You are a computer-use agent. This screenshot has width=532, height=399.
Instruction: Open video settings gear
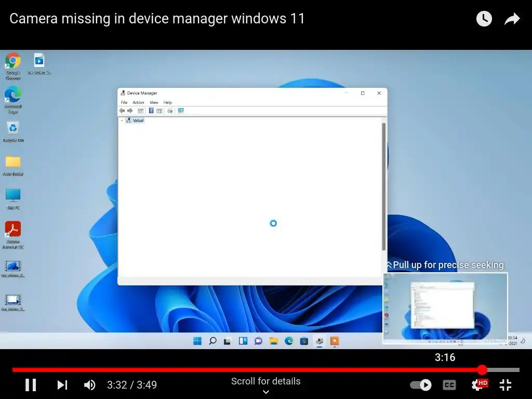[478, 385]
